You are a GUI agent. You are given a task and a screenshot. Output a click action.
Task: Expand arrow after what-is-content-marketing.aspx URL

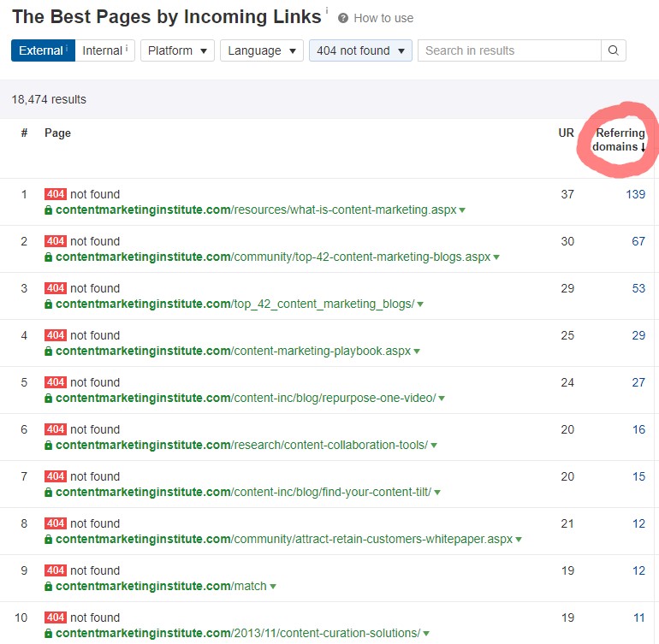(x=462, y=210)
